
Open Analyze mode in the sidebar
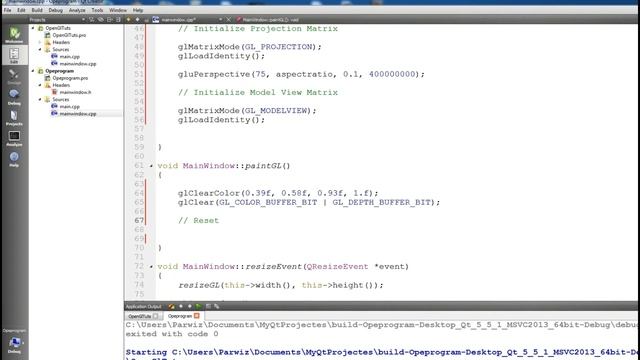(x=14, y=138)
